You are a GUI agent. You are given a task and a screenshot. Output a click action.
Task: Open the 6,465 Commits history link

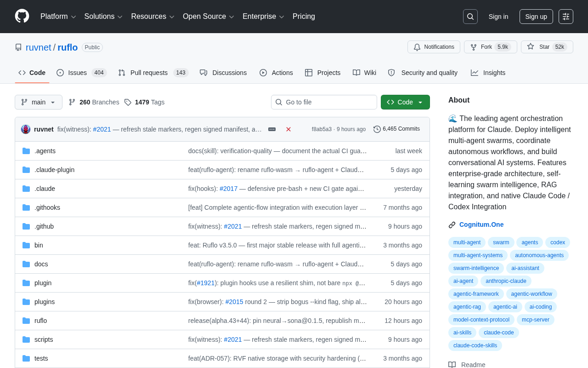click(396, 129)
